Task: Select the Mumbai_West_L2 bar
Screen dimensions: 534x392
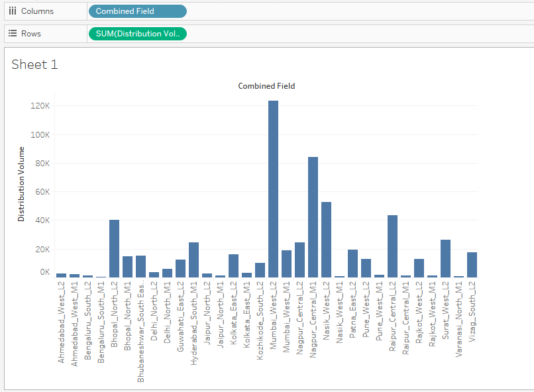Action: coord(273,189)
